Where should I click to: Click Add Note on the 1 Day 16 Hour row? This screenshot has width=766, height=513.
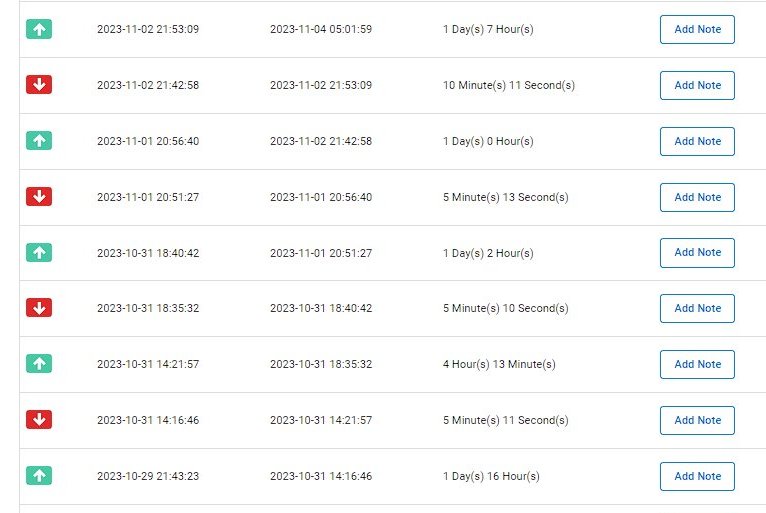pos(697,476)
